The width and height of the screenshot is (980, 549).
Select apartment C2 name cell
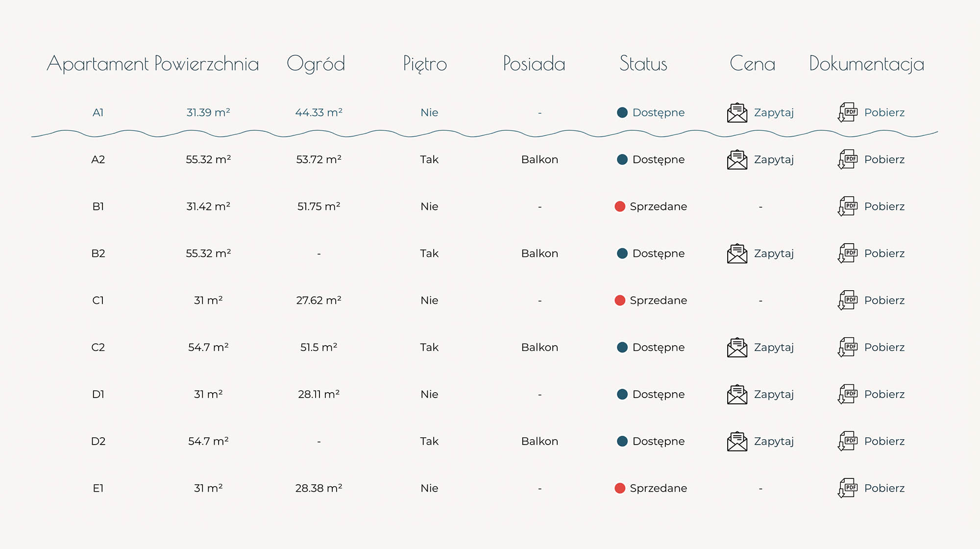[98, 348]
